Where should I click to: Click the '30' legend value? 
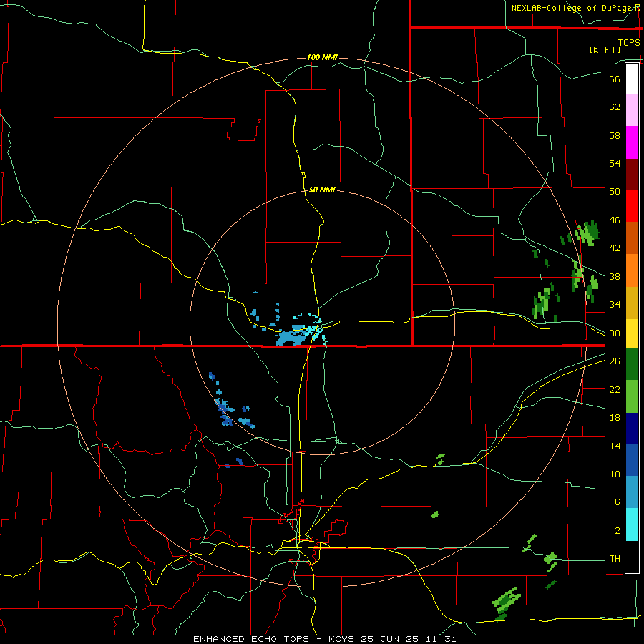615,333
